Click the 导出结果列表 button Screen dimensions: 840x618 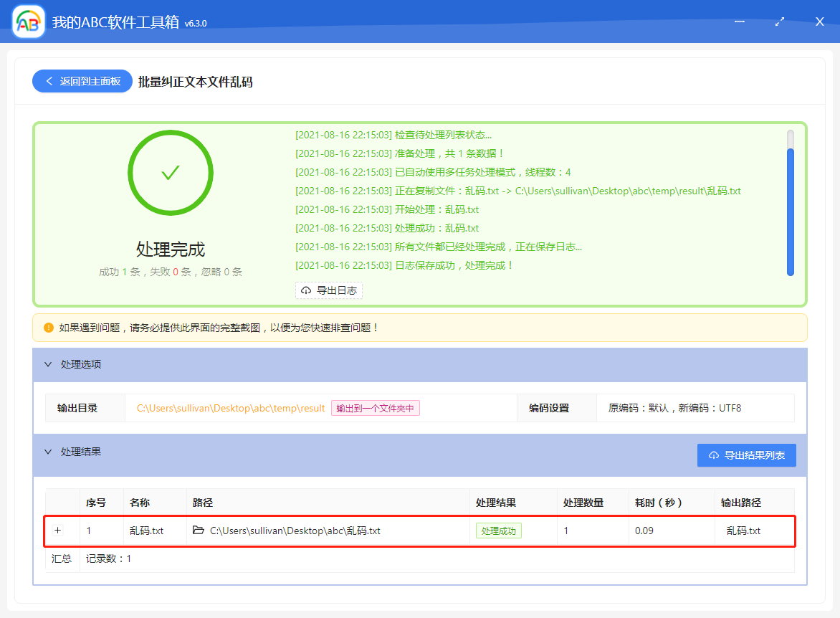(x=747, y=455)
